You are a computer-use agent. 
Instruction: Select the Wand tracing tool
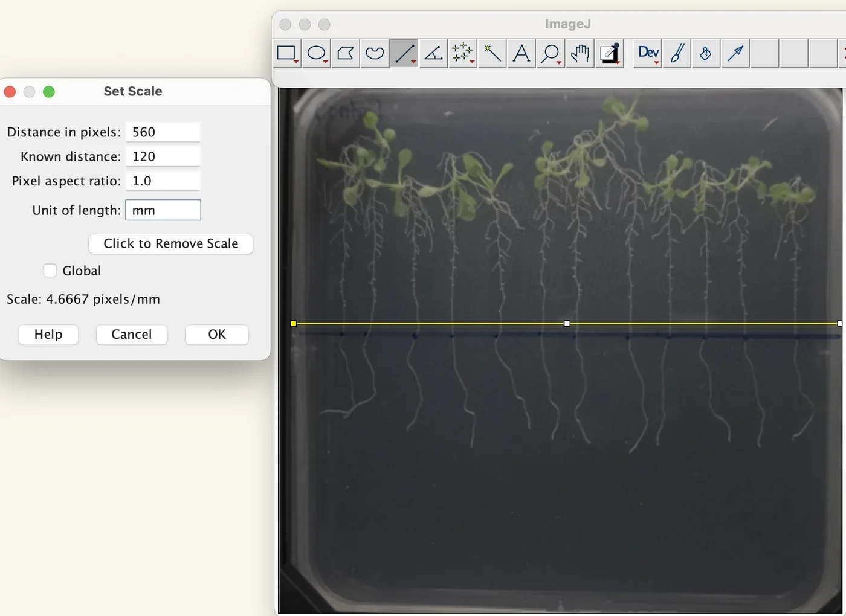[x=492, y=54]
